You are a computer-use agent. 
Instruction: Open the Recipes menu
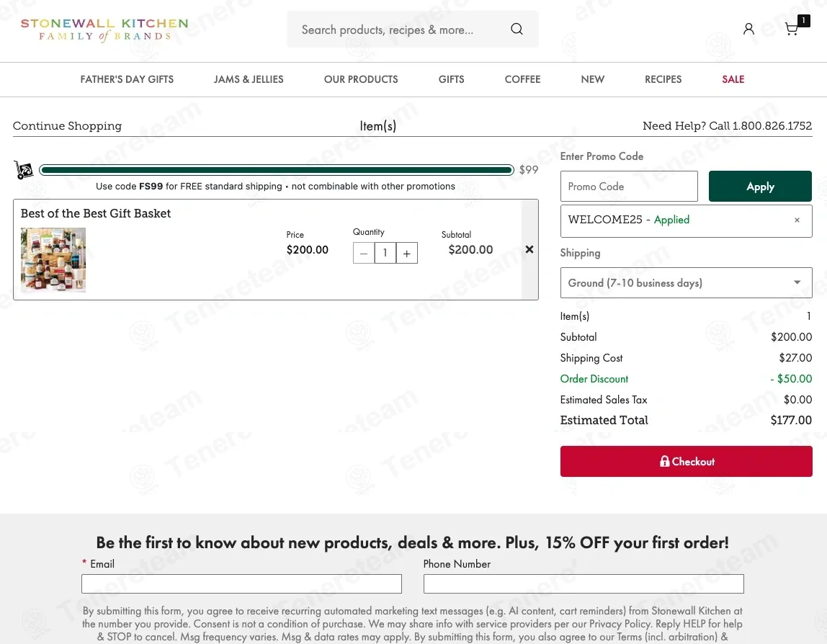[663, 79]
